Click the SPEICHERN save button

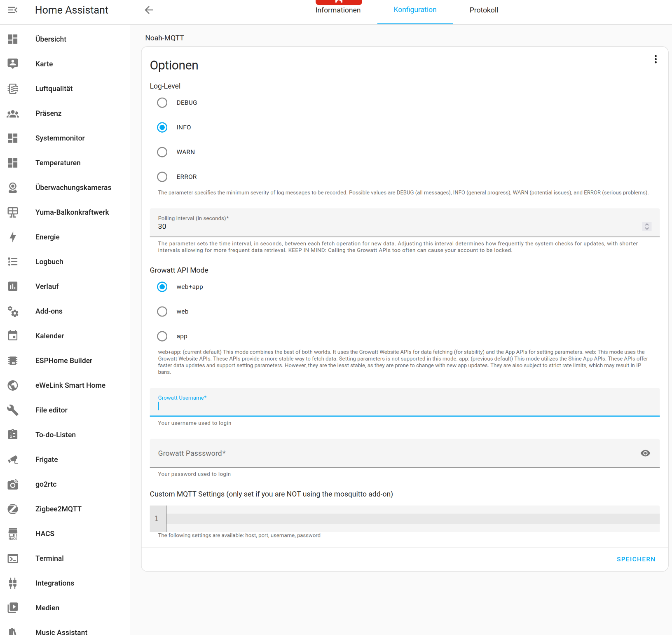coord(636,559)
